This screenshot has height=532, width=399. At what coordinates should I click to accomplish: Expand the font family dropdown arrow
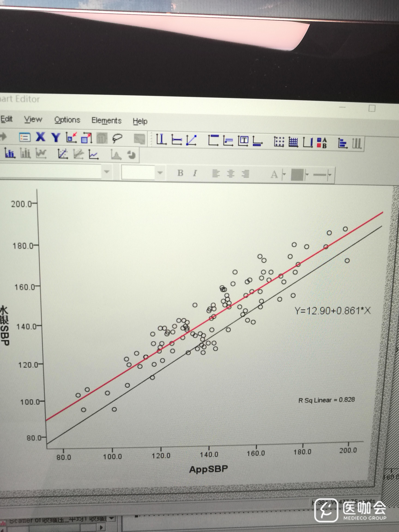click(107, 171)
